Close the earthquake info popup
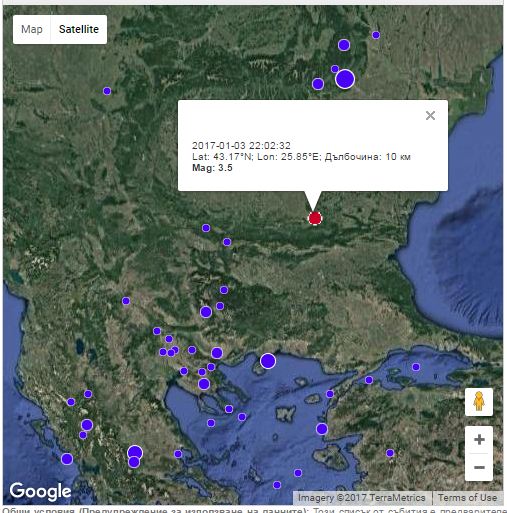The image size is (507, 513). point(430,115)
